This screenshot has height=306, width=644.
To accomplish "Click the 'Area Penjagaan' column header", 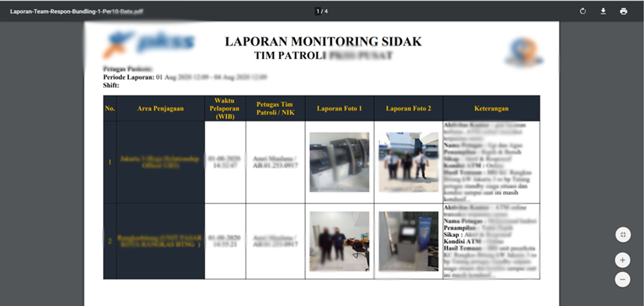I will [x=160, y=108].
